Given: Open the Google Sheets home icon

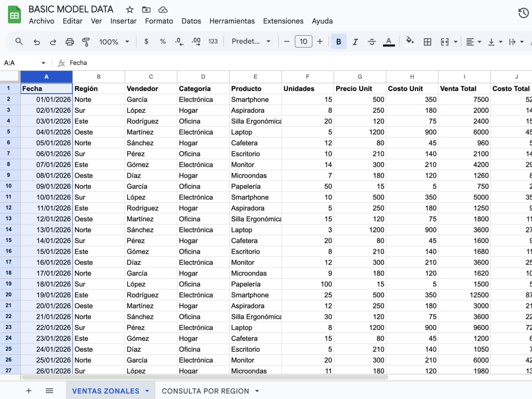Looking at the screenshot, I should coord(14,14).
